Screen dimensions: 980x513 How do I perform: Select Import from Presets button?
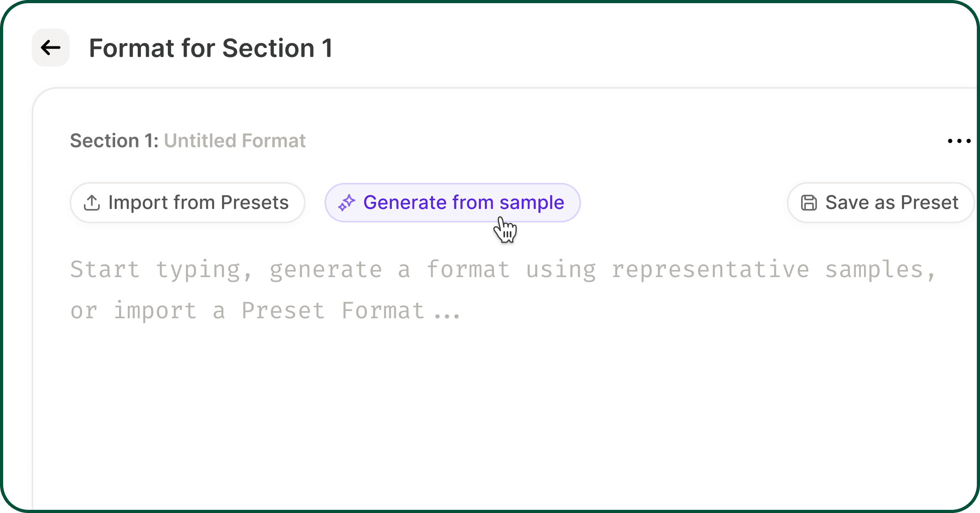tap(187, 203)
